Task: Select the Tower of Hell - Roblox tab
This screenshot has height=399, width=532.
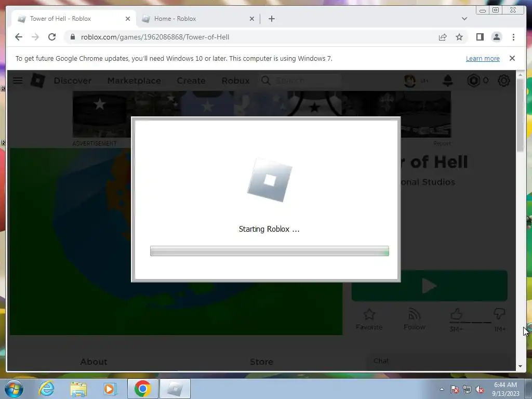Action: tap(74, 19)
